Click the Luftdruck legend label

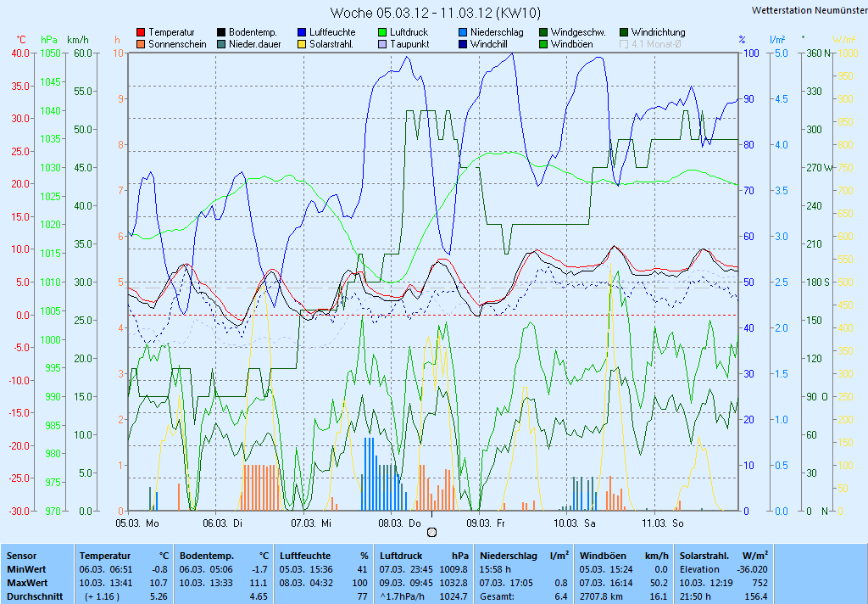409,32
